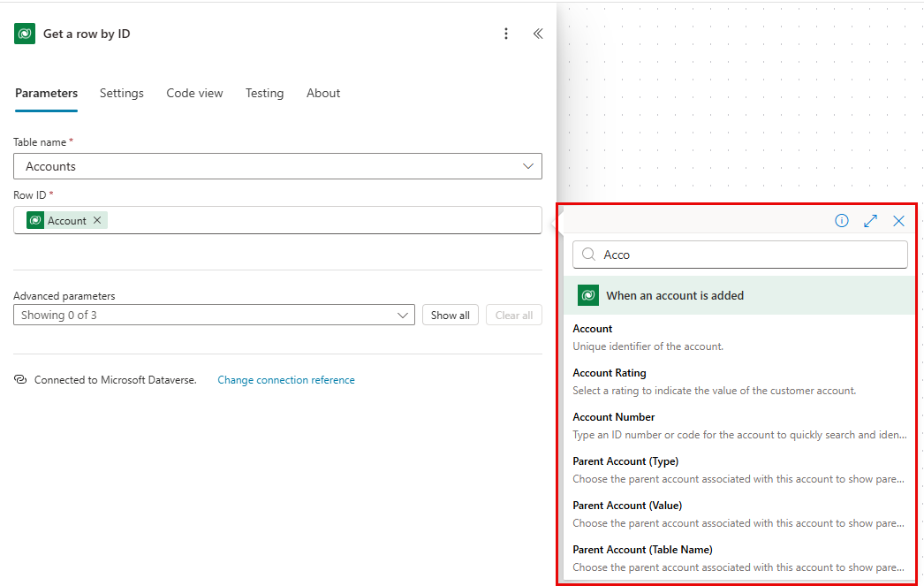
Task: Click the Acco search box
Action: pos(740,255)
